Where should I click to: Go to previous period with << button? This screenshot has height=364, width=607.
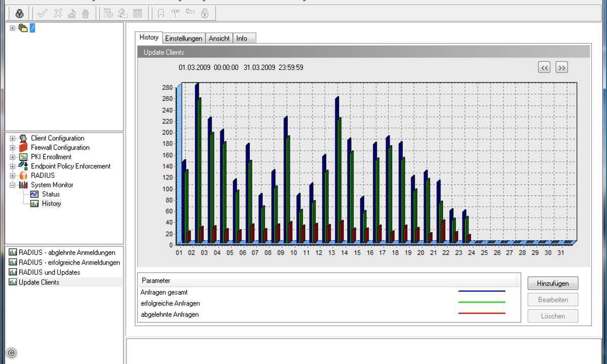click(x=544, y=68)
